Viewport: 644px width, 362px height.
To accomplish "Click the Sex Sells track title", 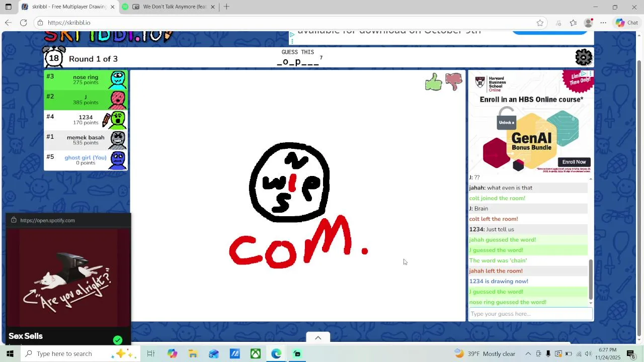I will point(26,336).
